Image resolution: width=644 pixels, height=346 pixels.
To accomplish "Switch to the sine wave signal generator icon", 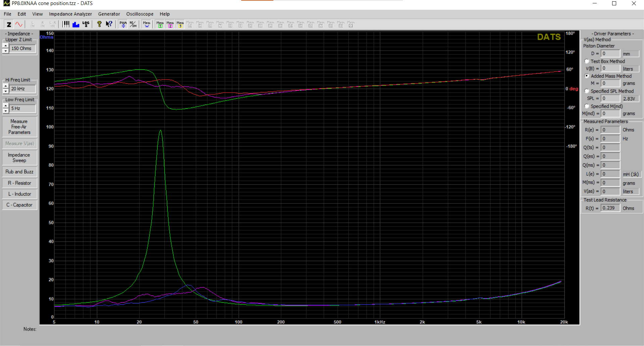I will tap(19, 24).
